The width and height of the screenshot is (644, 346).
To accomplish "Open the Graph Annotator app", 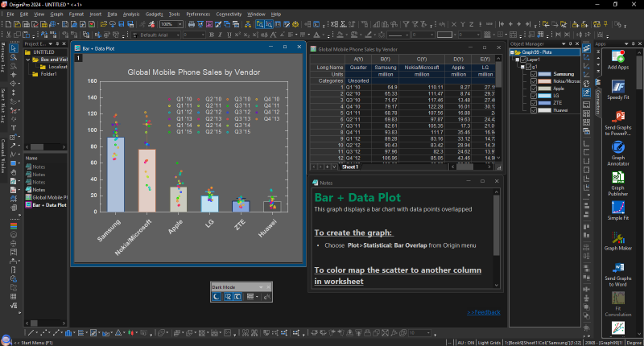I will pos(618,148).
